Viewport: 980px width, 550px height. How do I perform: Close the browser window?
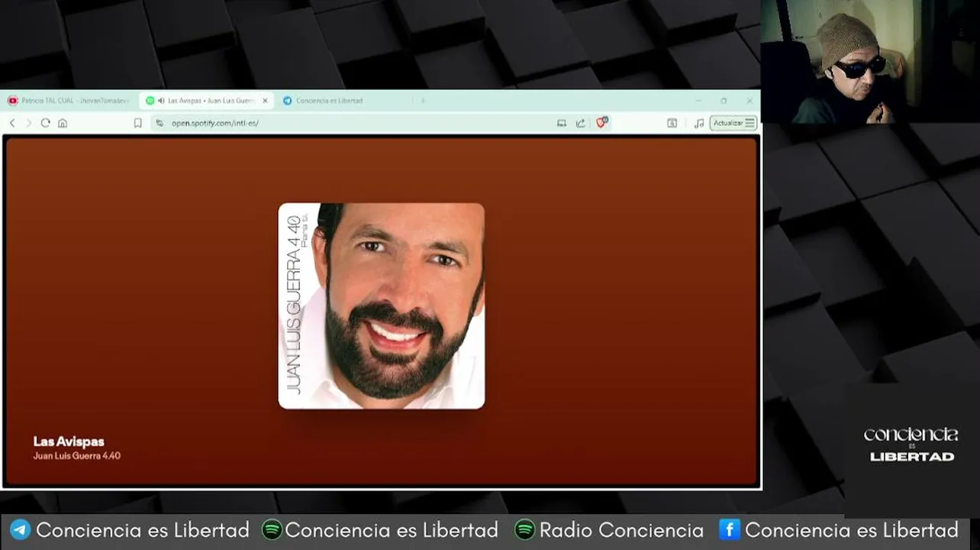750,101
